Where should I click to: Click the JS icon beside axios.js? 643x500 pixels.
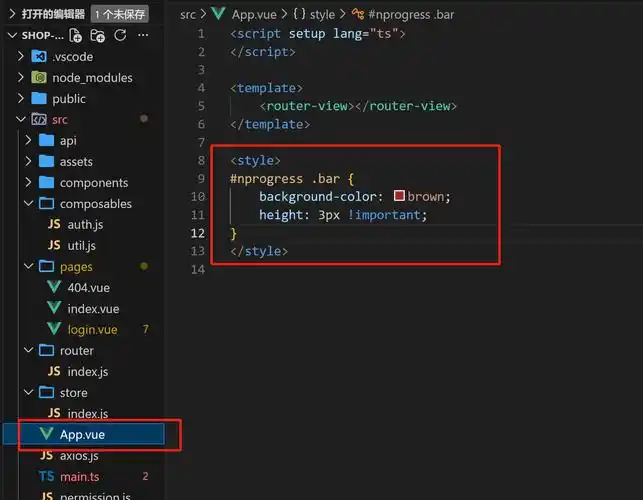[x=47, y=455]
